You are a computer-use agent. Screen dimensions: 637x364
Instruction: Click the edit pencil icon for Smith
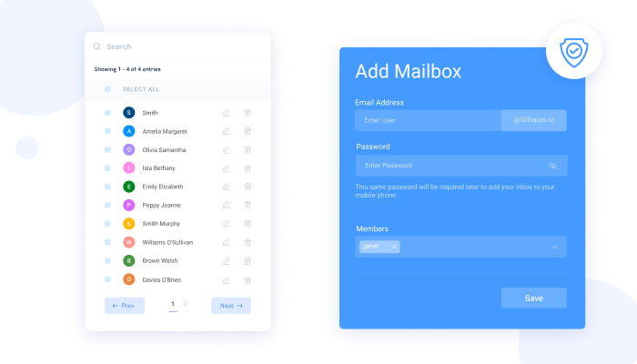227,113
